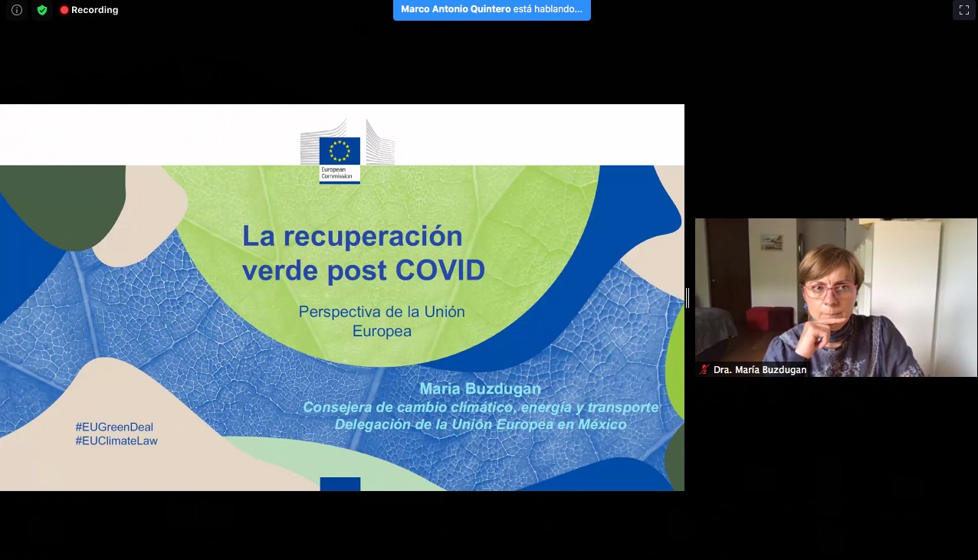Click the #EUGreenDeal hashtag
The image size is (978, 560).
click(114, 427)
